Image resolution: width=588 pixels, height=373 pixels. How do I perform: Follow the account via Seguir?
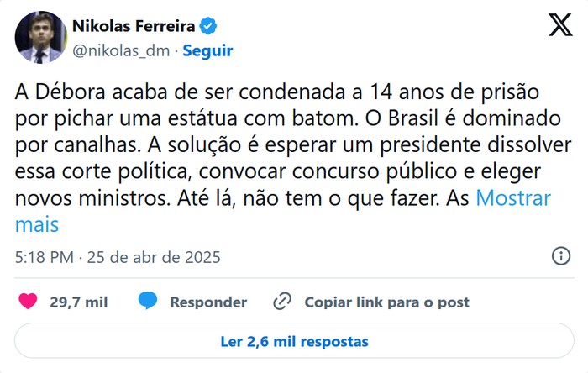[x=207, y=50]
